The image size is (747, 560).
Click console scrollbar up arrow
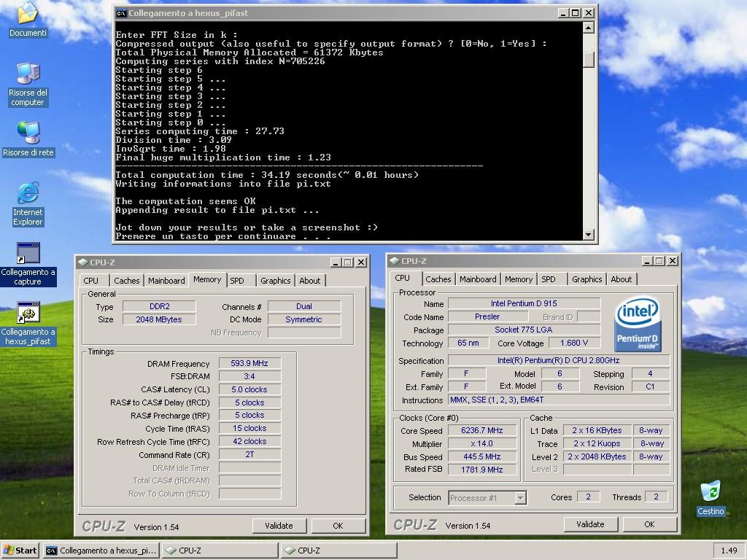tap(589, 28)
